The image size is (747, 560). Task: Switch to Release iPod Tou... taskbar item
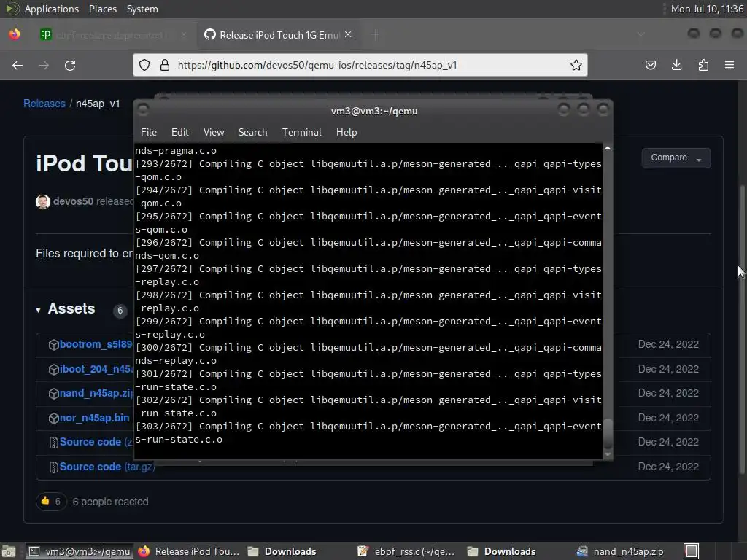coord(189,551)
